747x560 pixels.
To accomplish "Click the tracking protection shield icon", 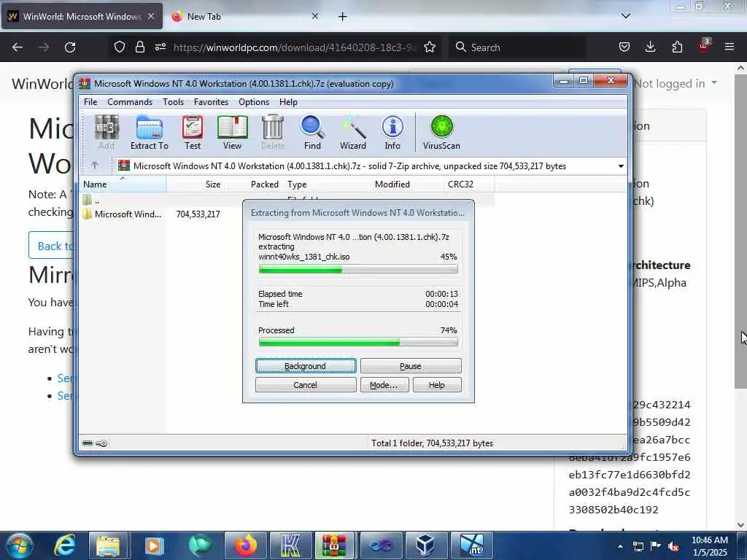I will pyautogui.click(x=120, y=47).
